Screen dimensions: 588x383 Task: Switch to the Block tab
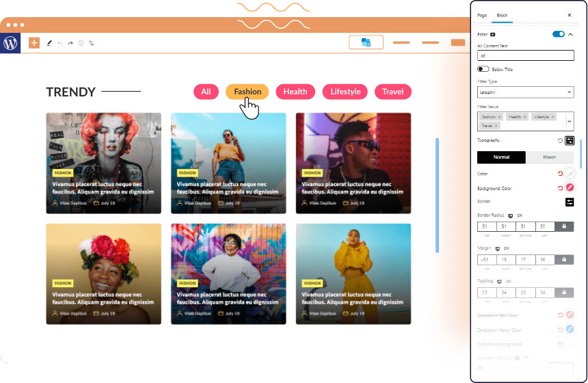tap(502, 15)
